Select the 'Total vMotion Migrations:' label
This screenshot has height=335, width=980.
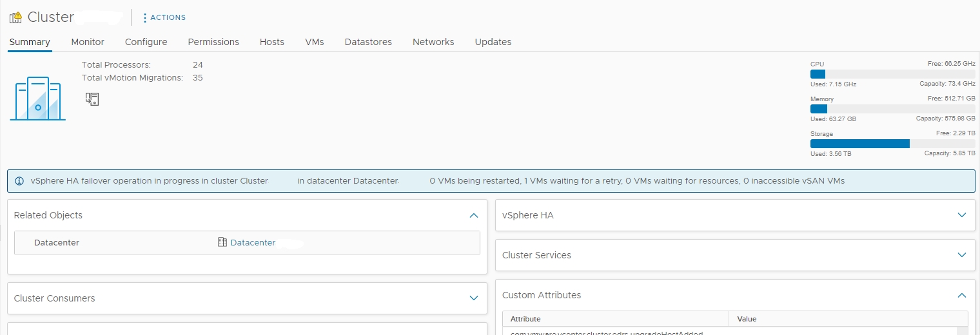pyautogui.click(x=132, y=78)
